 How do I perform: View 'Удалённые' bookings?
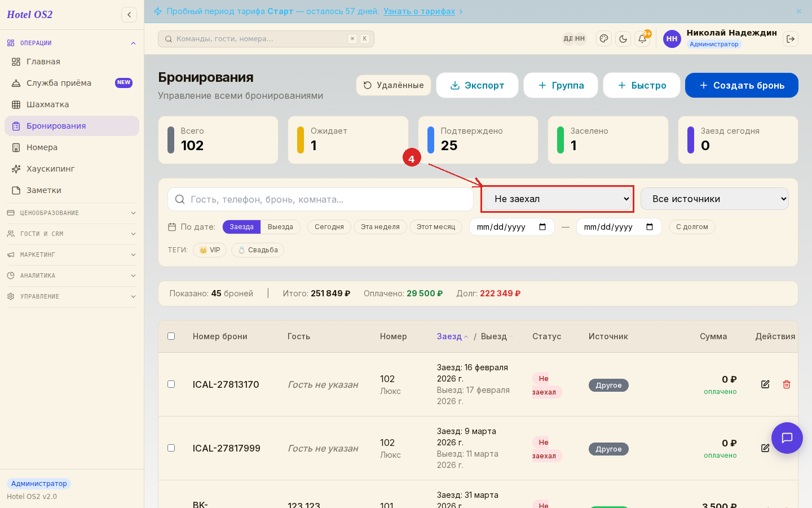(x=394, y=85)
